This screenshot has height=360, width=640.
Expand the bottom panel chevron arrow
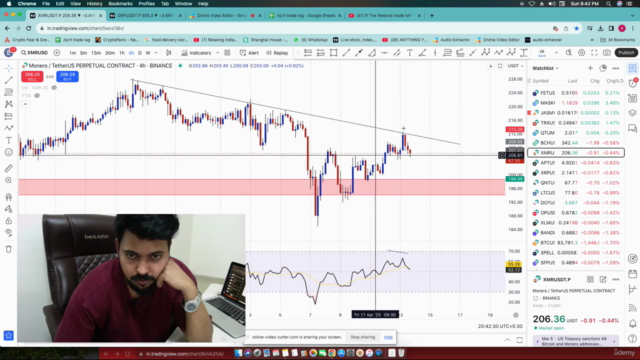pyautogui.click(x=507, y=340)
